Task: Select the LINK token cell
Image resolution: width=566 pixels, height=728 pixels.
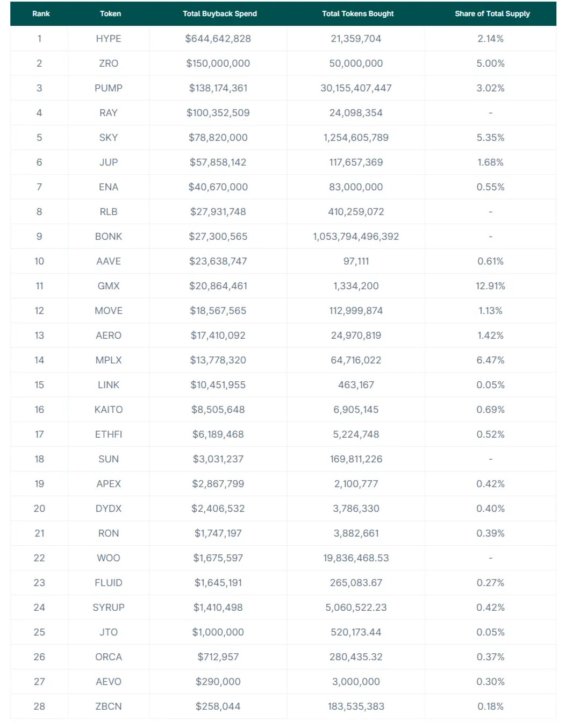Action: (x=109, y=385)
